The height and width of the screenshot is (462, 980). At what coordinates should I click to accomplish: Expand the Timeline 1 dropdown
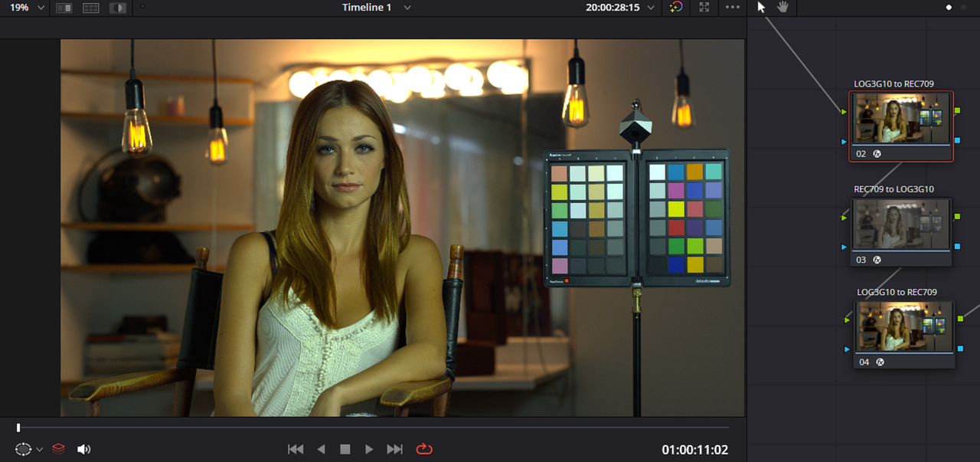click(377, 8)
